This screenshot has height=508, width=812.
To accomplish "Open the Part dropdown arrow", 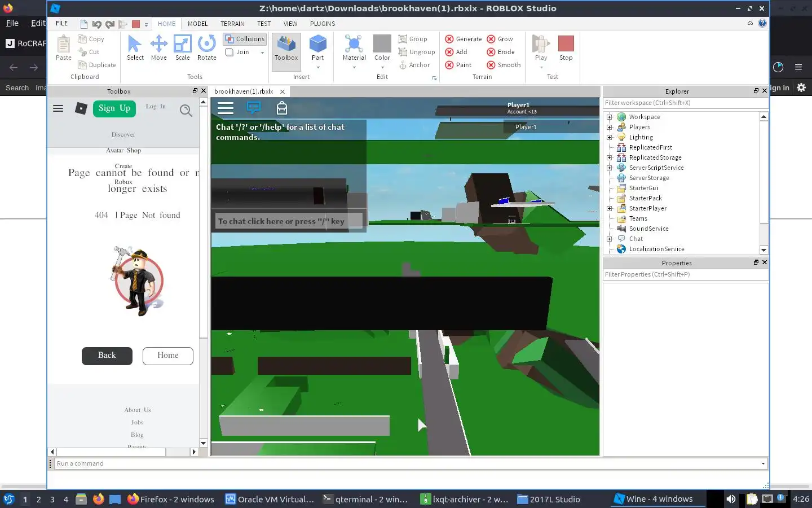I will pyautogui.click(x=318, y=67).
